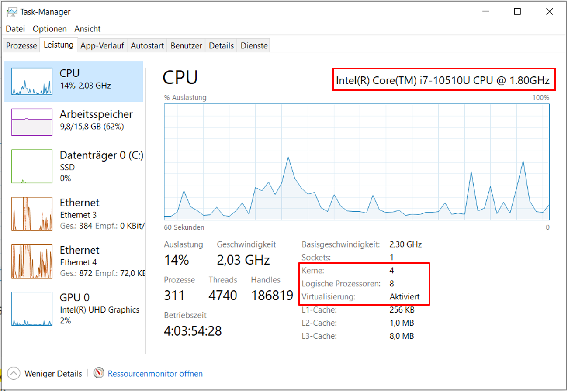Click the main CPU utilization graph
The width and height of the screenshot is (568, 392).
pos(357,162)
